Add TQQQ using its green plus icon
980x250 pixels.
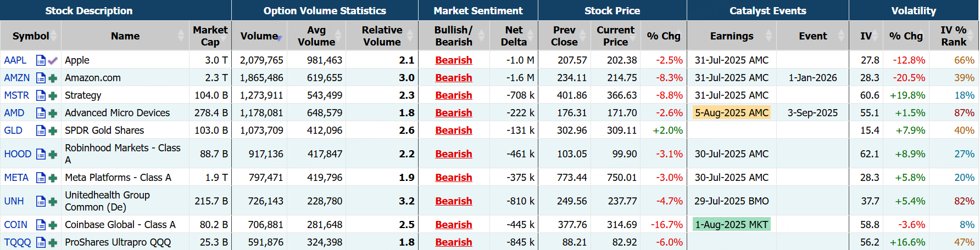tap(53, 243)
